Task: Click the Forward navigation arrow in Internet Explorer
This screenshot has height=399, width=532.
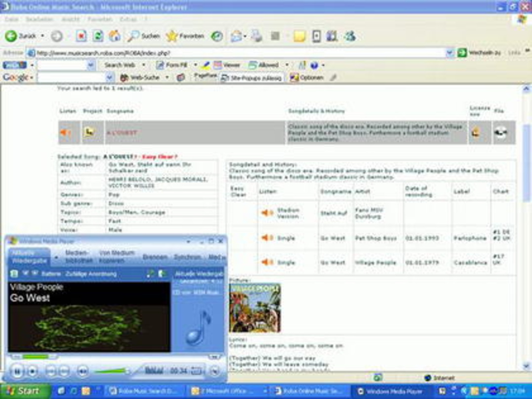Action: click(x=57, y=37)
